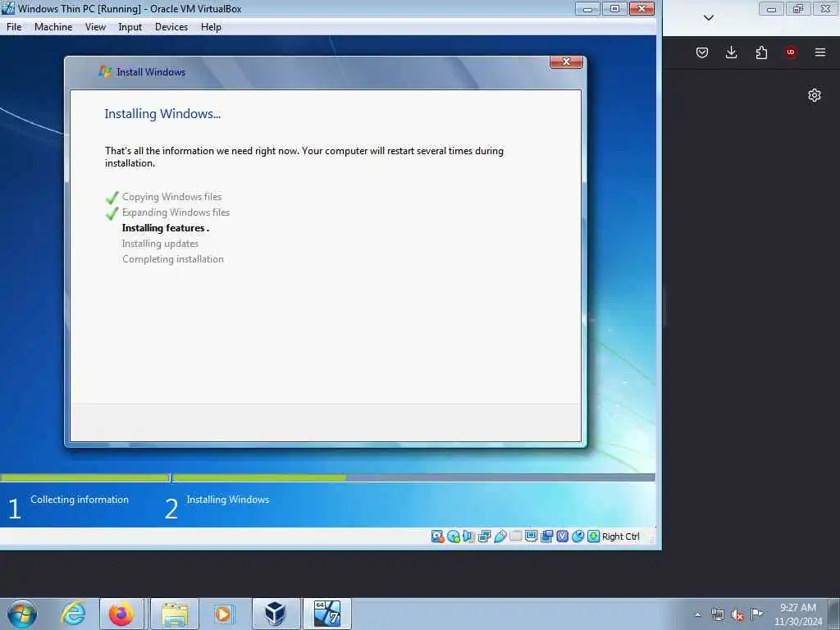Open Windows Media Player from the taskbar

coord(223,614)
